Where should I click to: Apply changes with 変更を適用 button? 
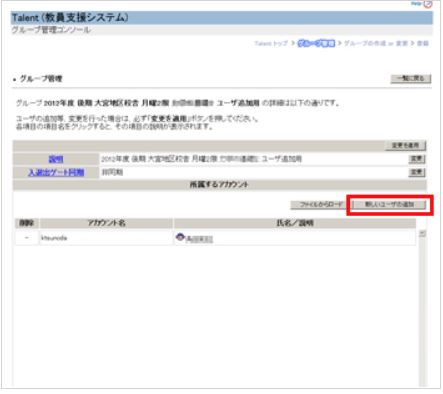click(x=405, y=145)
